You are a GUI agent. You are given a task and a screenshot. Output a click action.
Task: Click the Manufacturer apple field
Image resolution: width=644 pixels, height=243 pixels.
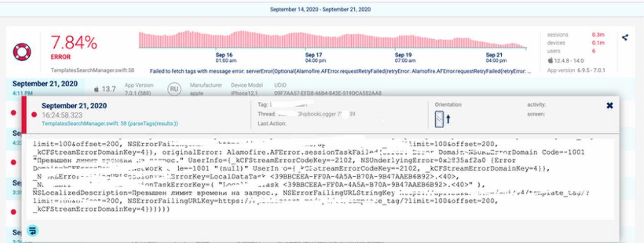pos(207,89)
